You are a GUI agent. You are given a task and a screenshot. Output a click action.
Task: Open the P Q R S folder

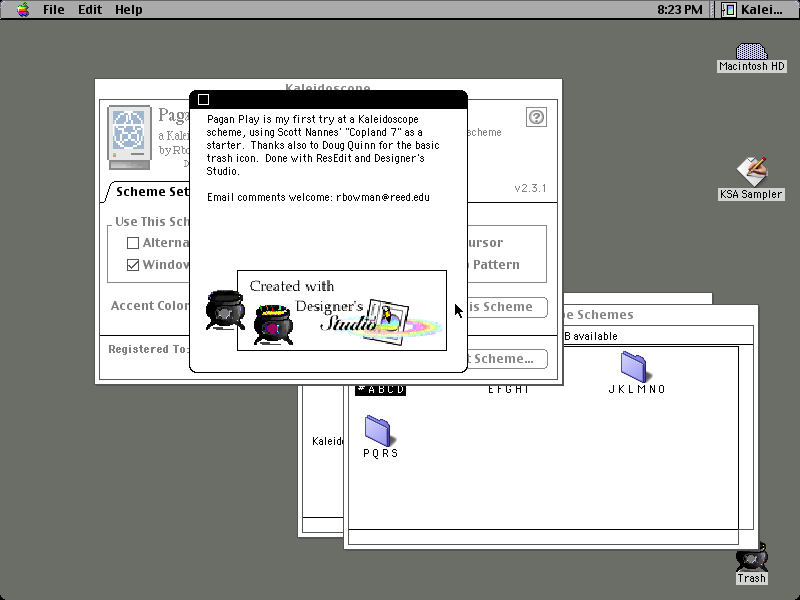point(378,431)
